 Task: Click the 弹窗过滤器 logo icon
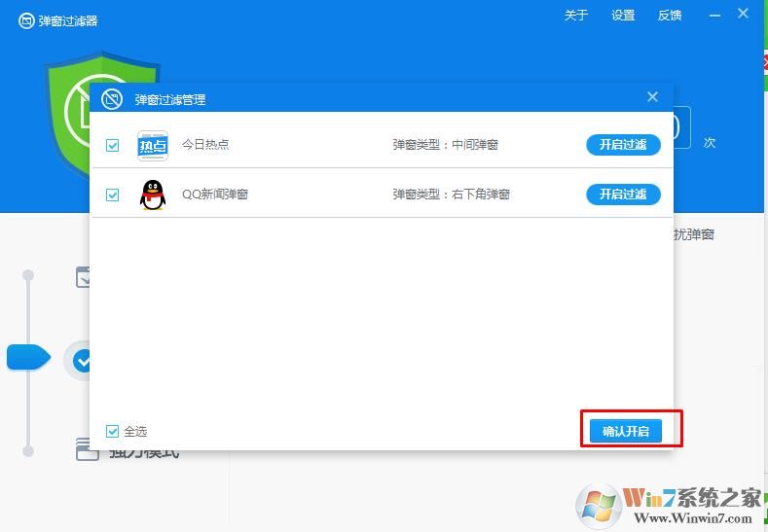[26, 21]
